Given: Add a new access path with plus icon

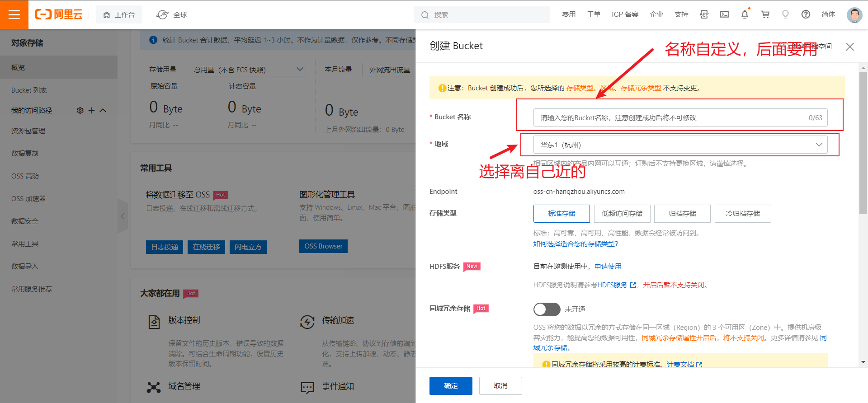Looking at the screenshot, I should click(x=91, y=110).
